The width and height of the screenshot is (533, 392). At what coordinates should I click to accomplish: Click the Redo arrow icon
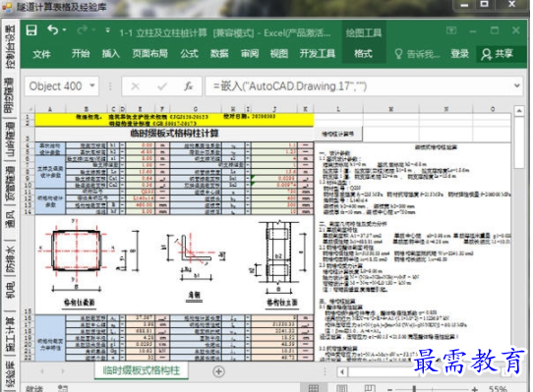[82, 30]
